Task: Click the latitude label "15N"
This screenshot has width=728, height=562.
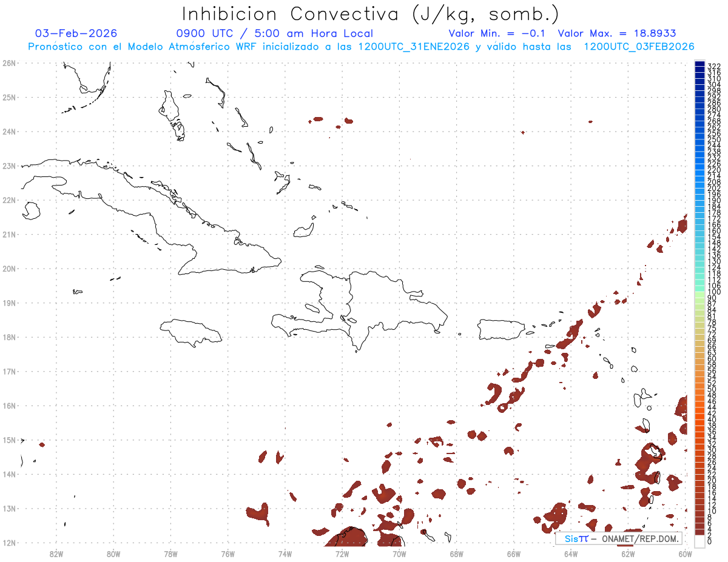Action: pyautogui.click(x=8, y=440)
